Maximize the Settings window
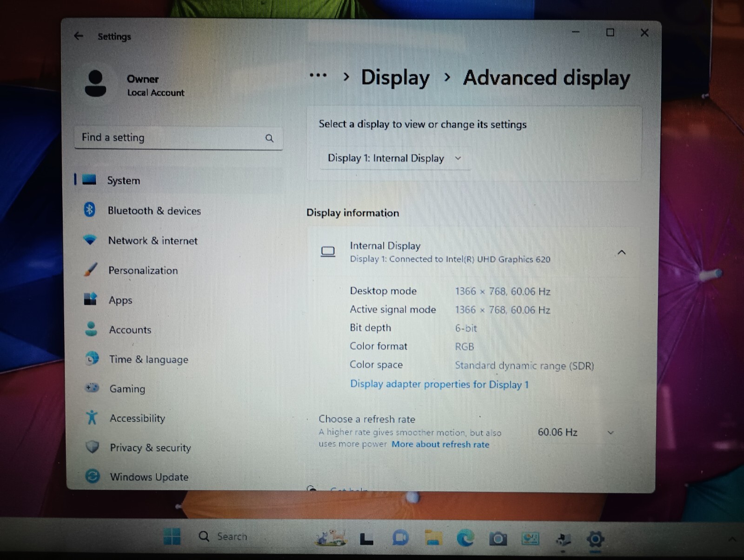 coord(610,32)
